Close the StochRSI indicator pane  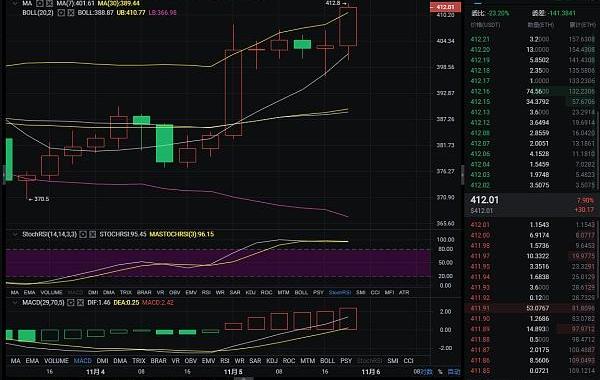pyautogui.click(x=93, y=234)
